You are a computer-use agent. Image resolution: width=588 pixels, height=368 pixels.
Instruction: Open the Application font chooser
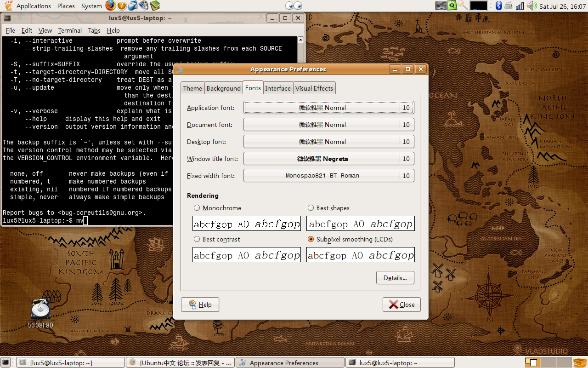click(329, 108)
